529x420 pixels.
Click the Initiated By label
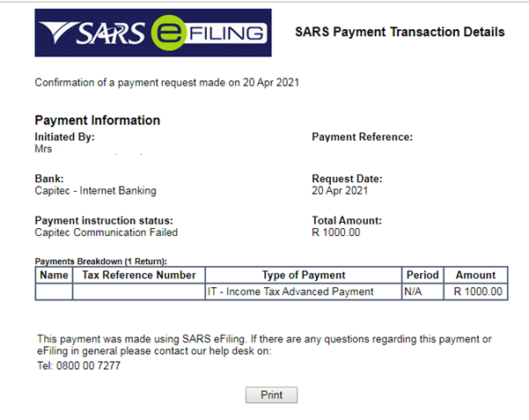[64, 136]
